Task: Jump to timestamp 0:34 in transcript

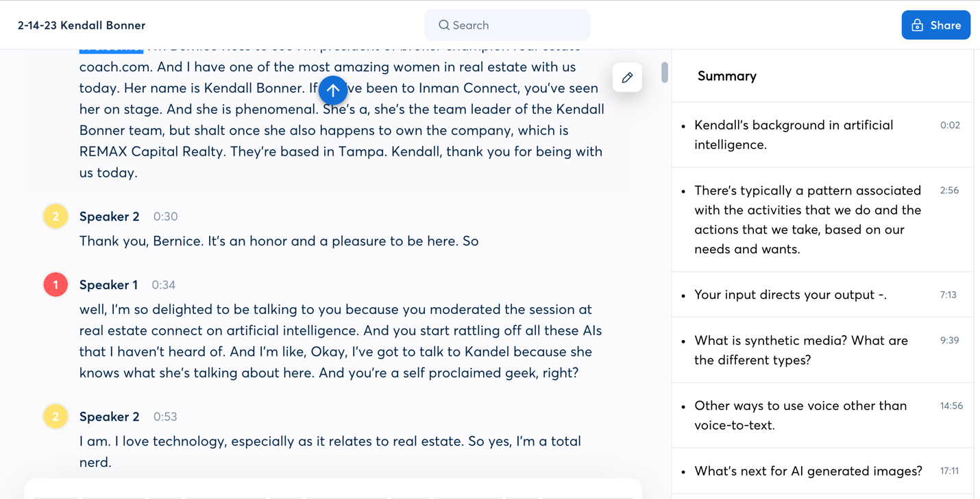Action: (164, 285)
